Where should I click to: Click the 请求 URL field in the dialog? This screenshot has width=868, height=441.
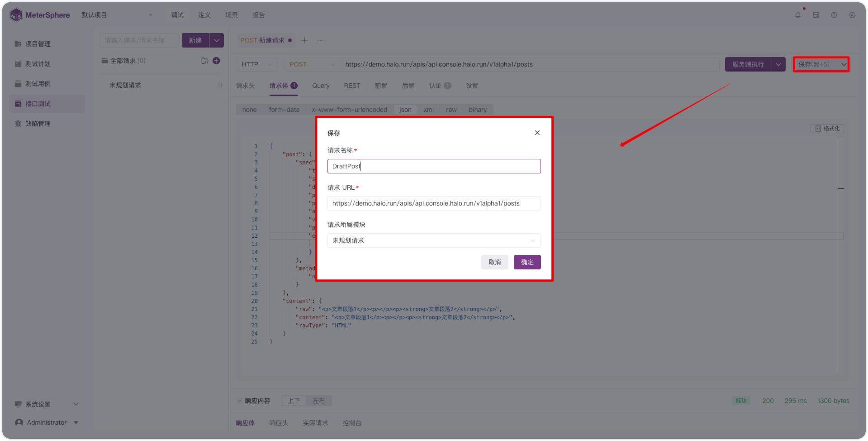(434, 203)
